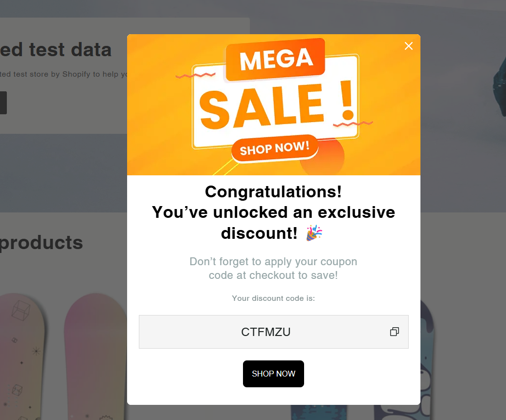Click the MEGA label in banner
This screenshot has width=506, height=420.
point(276,59)
